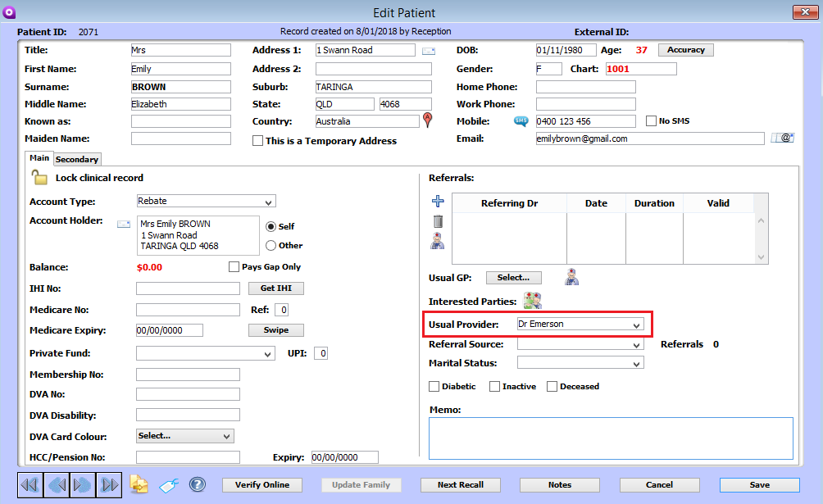Viewport: 823px width, 504px height.
Task: Add a referral with the plus icon
Action: [438, 201]
